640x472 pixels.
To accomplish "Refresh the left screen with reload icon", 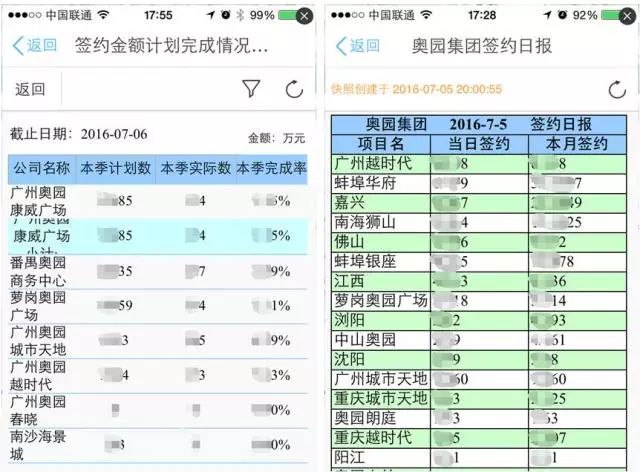I will coord(294,89).
